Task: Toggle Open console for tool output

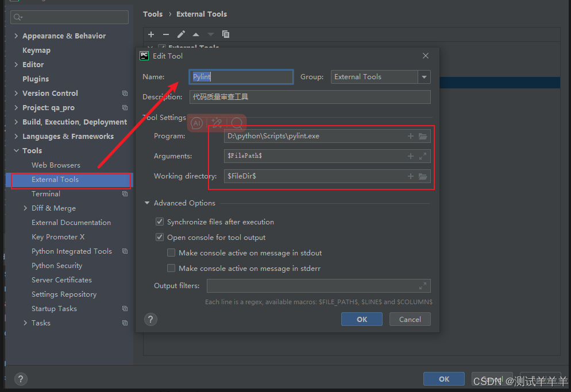Action: (x=160, y=237)
